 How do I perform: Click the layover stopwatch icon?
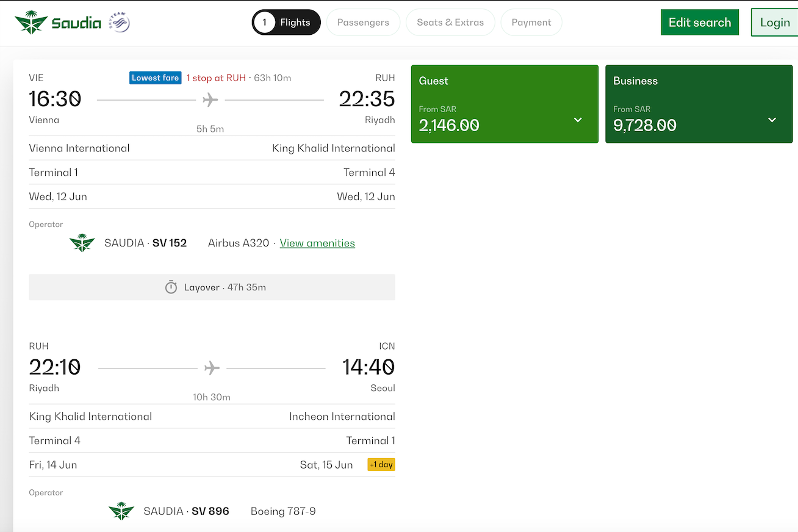(171, 287)
